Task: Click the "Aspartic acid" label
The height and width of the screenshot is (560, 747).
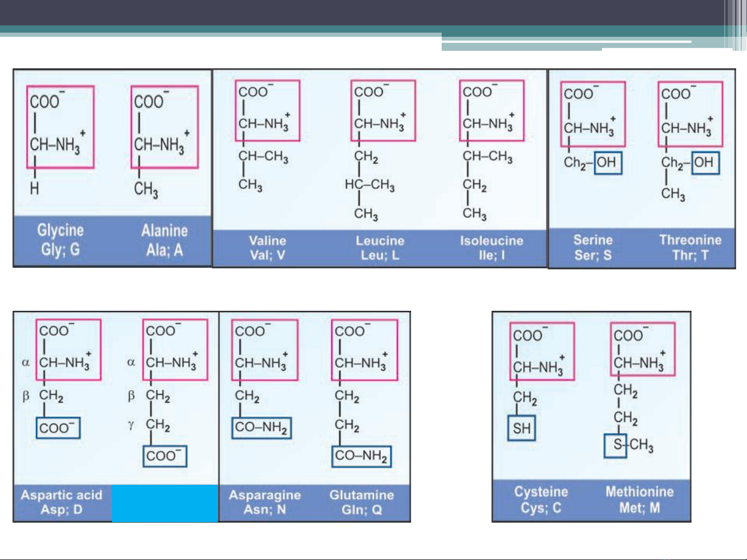Action: click(x=62, y=495)
